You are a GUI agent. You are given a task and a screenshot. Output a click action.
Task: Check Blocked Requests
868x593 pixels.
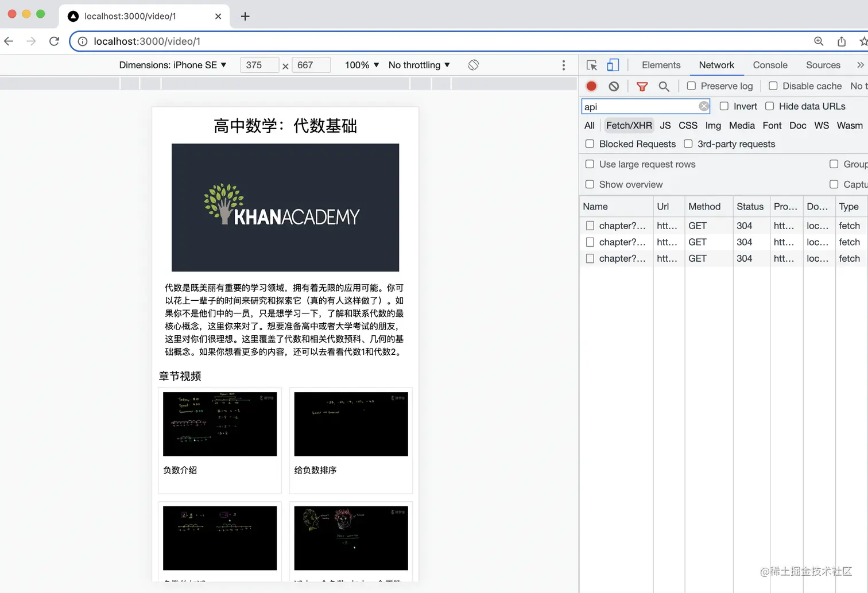590,144
